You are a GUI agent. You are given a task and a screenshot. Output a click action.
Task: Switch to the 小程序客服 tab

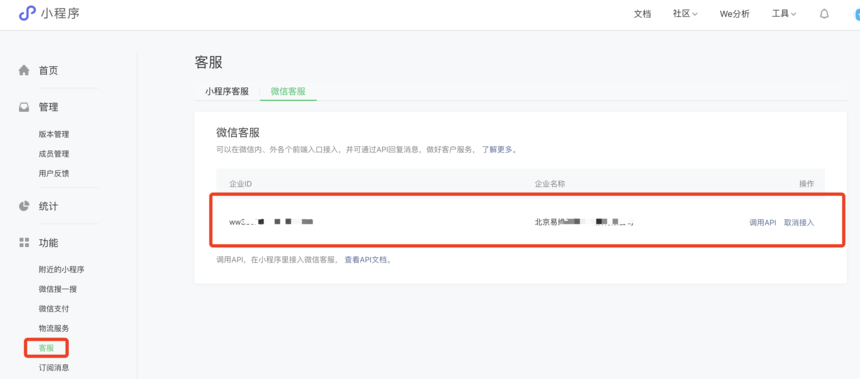(x=227, y=92)
